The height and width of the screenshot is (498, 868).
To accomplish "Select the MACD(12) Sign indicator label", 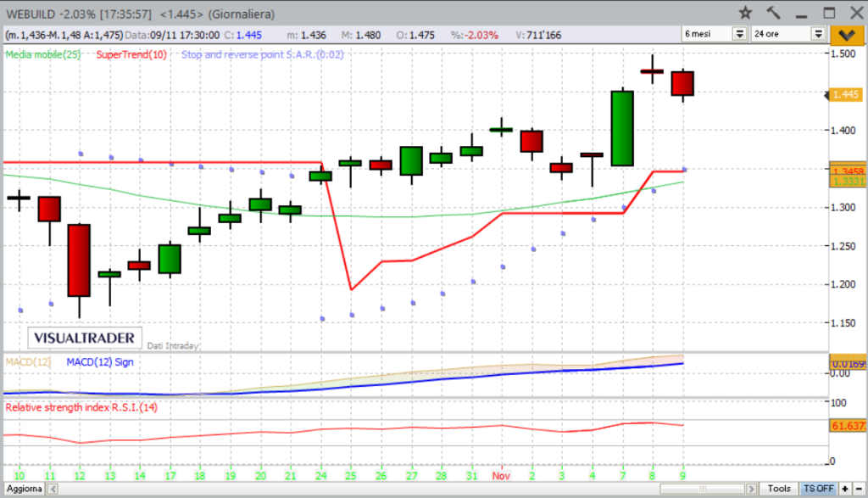I will [x=100, y=361].
